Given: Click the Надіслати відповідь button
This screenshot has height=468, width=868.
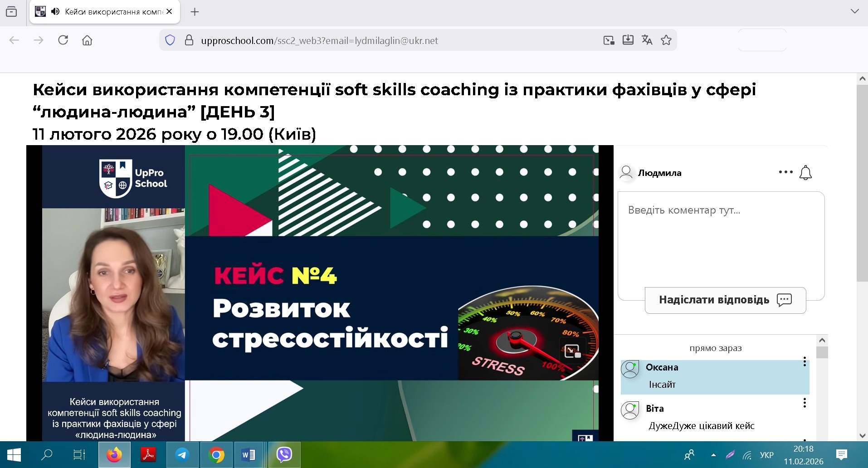Looking at the screenshot, I should point(725,300).
